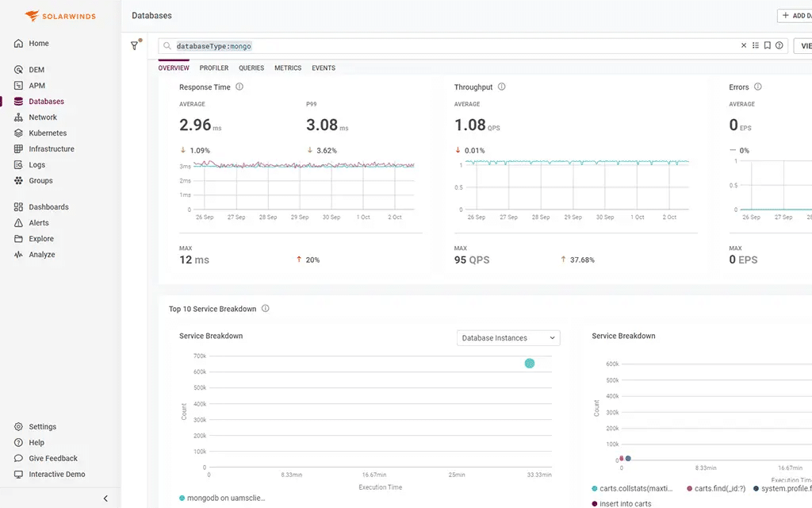Show Errors info tooltip
This screenshot has height=508, width=812.
[x=757, y=87]
